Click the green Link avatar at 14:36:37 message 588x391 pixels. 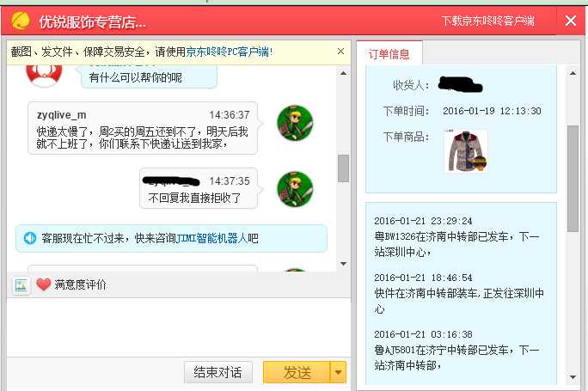(295, 123)
